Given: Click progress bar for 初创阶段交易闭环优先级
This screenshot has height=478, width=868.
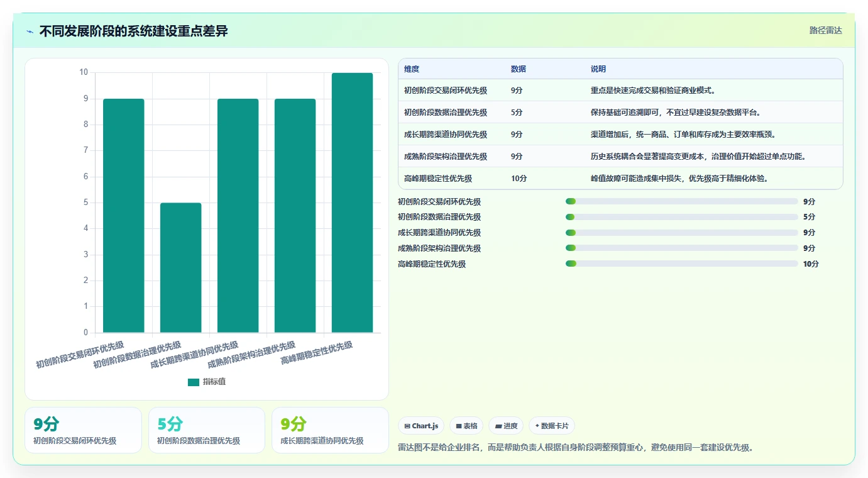Looking at the screenshot, I should point(681,201).
